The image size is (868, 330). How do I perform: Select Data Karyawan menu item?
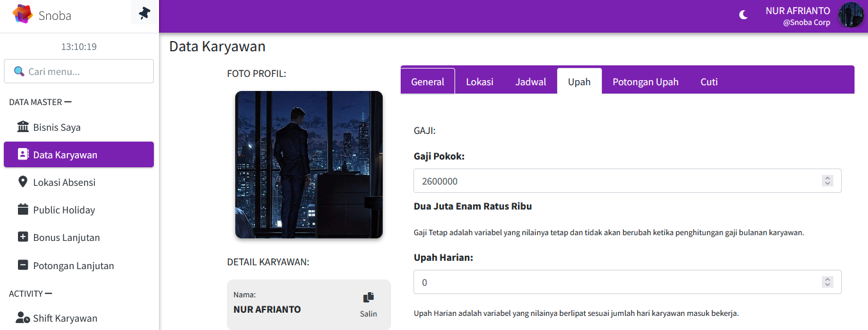[x=79, y=154]
